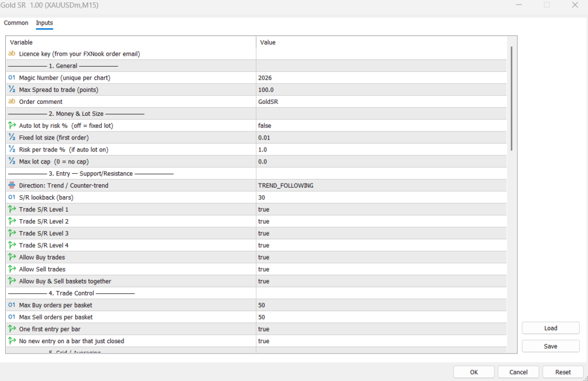This screenshot has height=381, width=588.
Task: Toggle the Trade S/R Level 3 value true
Action: coord(381,234)
